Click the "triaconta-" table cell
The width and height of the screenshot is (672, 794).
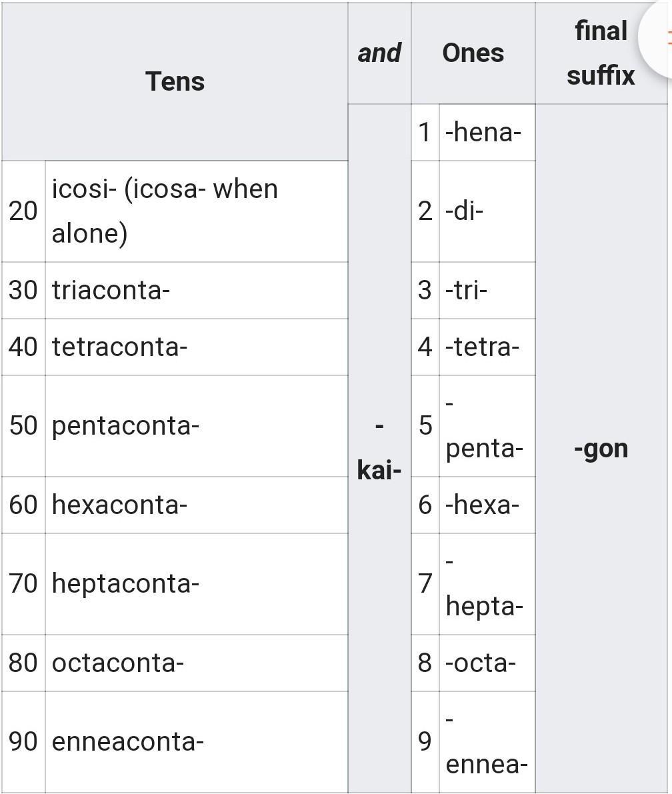[196, 290]
